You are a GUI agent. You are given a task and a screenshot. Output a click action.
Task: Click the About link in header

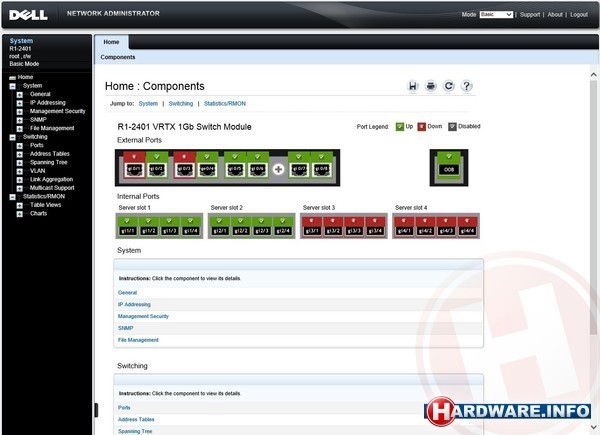(555, 15)
